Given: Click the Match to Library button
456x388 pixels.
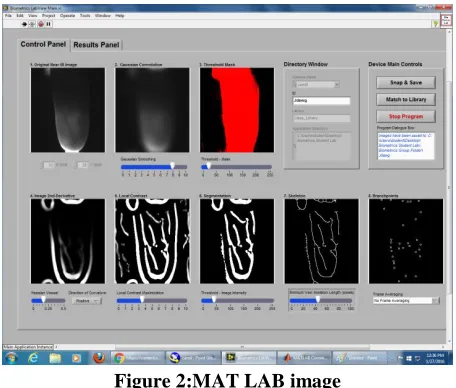Looking at the screenshot, I should click(x=406, y=99).
